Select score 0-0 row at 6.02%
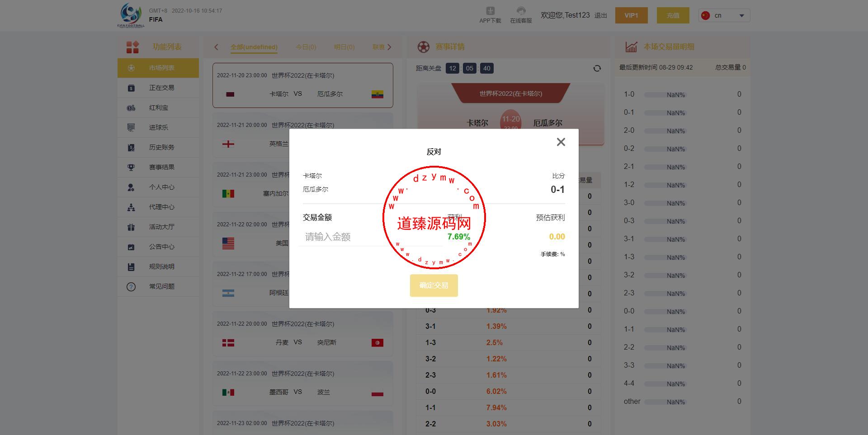This screenshot has width=868, height=435. [x=509, y=391]
